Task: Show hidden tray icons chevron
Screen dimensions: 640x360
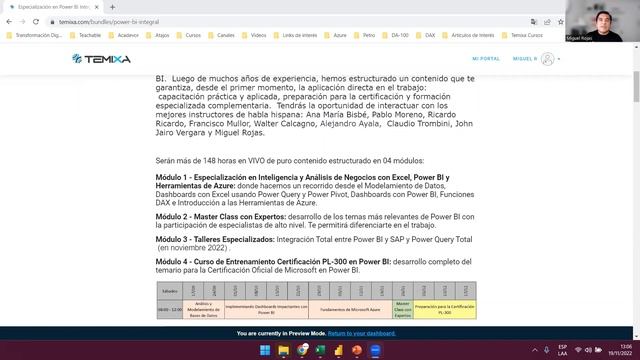Action: (535, 350)
